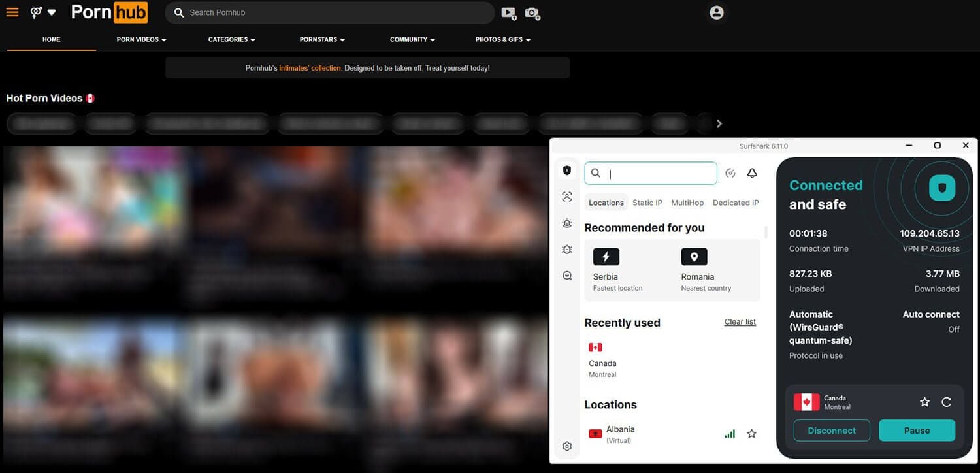Click the right chevron of the tag carousel
This screenshot has width=980, height=473.
719,123
